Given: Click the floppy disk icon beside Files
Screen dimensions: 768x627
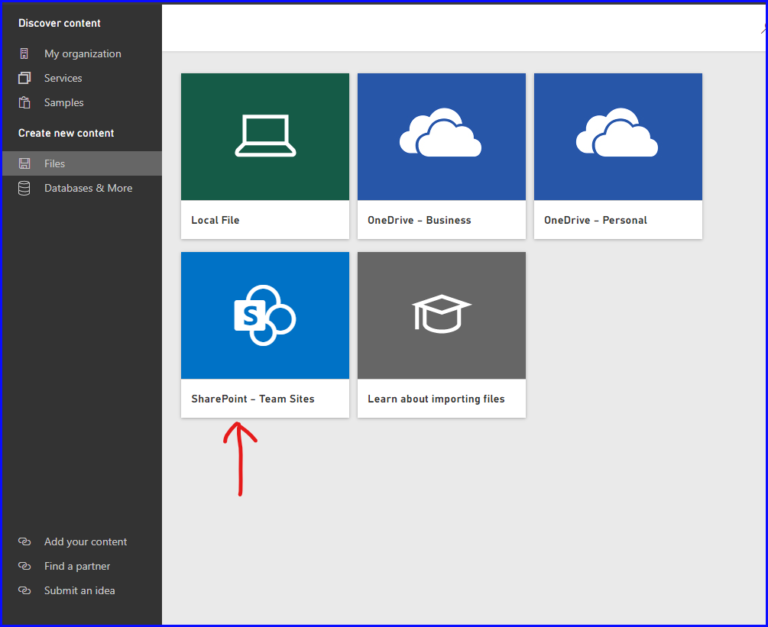Looking at the screenshot, I should click(x=25, y=163).
